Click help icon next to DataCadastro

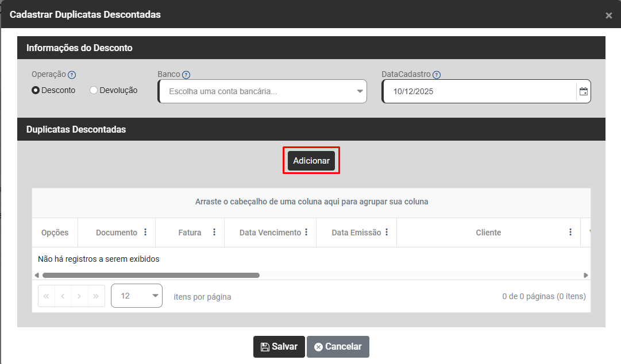tap(437, 75)
